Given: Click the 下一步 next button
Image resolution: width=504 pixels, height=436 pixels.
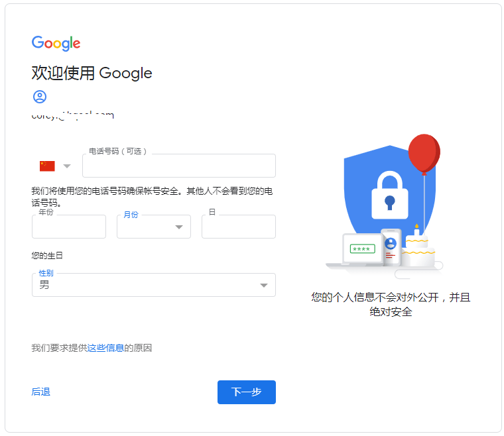Looking at the screenshot, I should coord(247,392).
